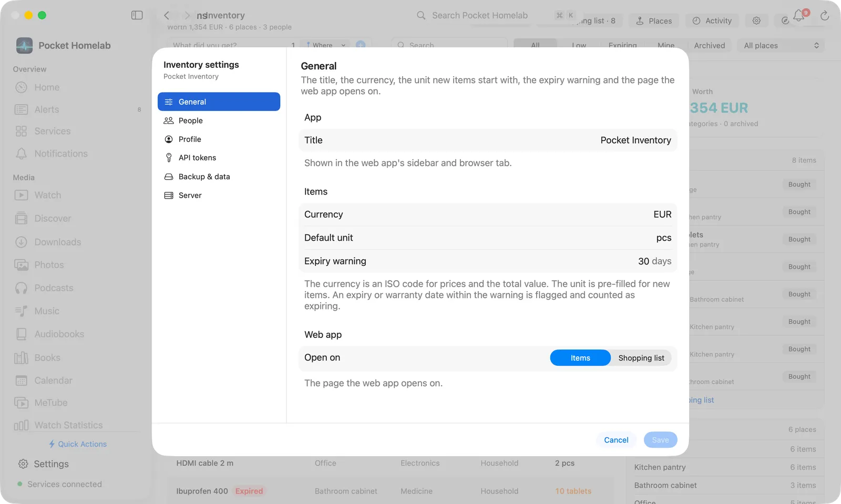Open the Places toolbar button

pos(654,20)
